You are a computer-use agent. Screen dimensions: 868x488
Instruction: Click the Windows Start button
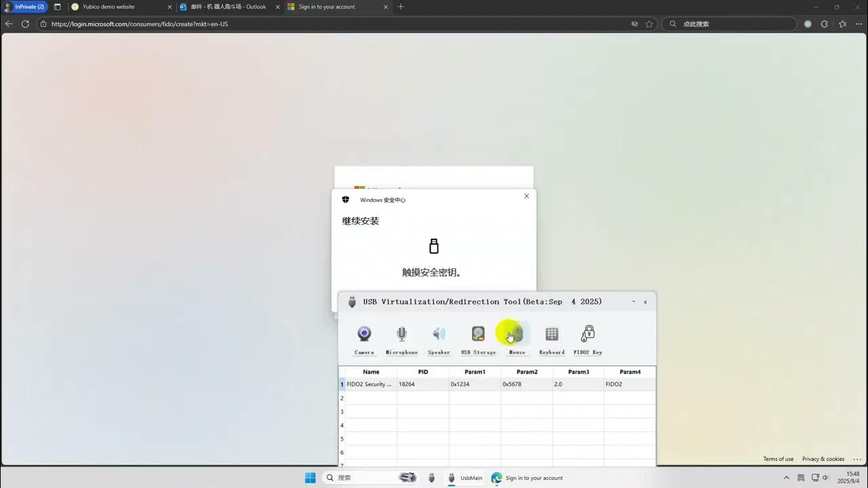coord(310,477)
